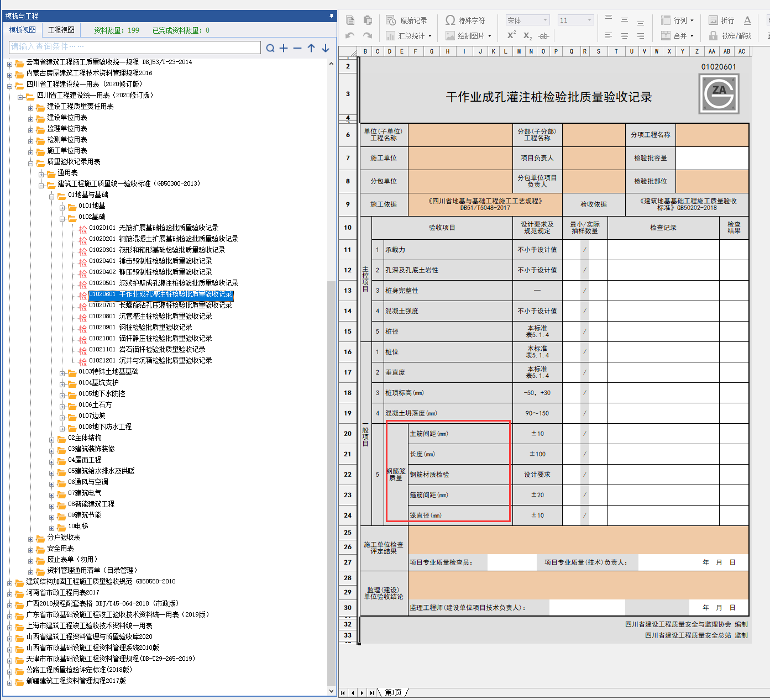The height and width of the screenshot is (700, 770).
Task: Apply subscript X₂ formatting
Action: pyautogui.click(x=527, y=36)
